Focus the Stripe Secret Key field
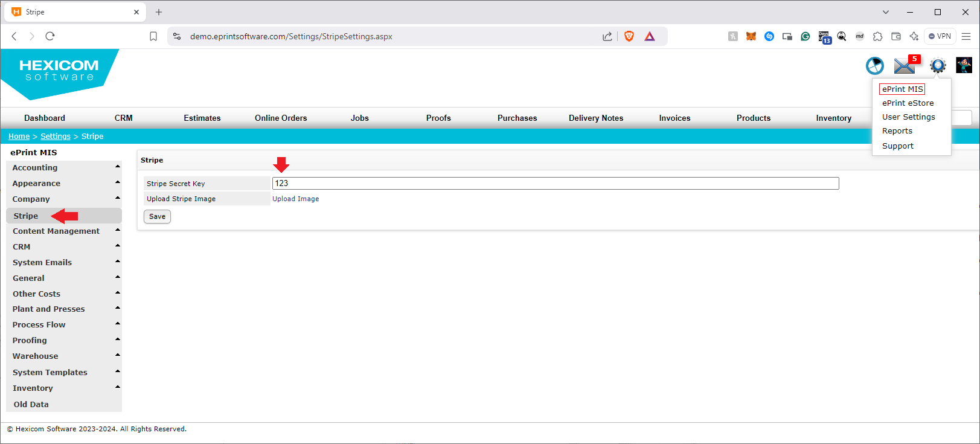The height and width of the screenshot is (444, 980). (x=556, y=183)
